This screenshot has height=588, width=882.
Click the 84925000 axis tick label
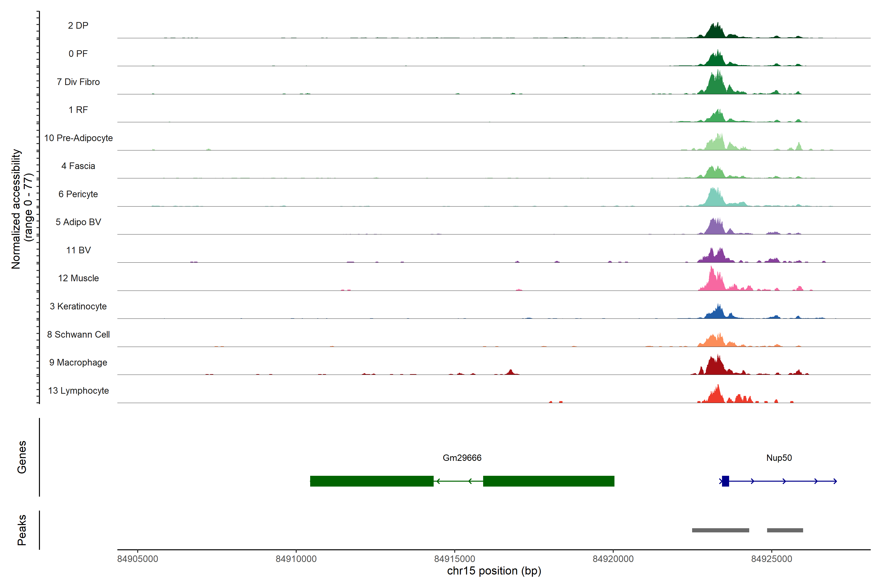tap(771, 559)
